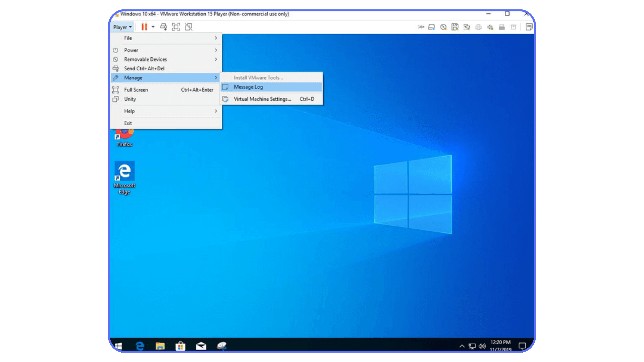The image size is (644, 362).
Task: Click the double-arrow device bar expand icon
Action: 421,27
